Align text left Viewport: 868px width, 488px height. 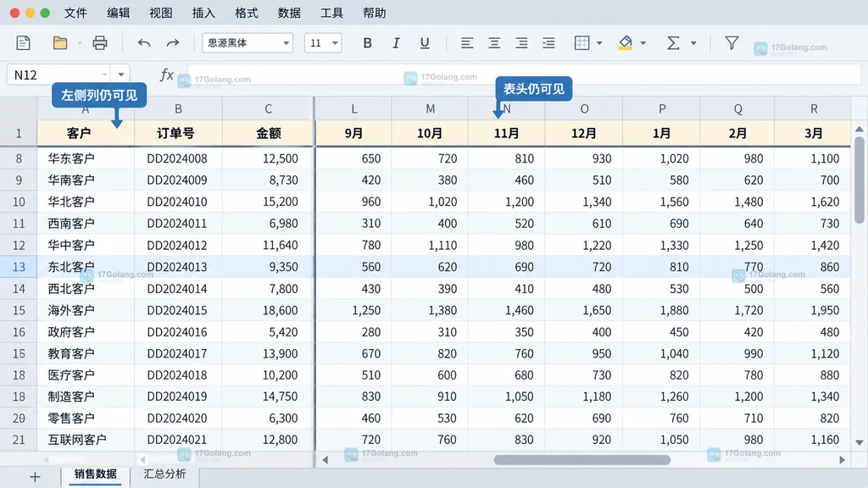pyautogui.click(x=467, y=42)
